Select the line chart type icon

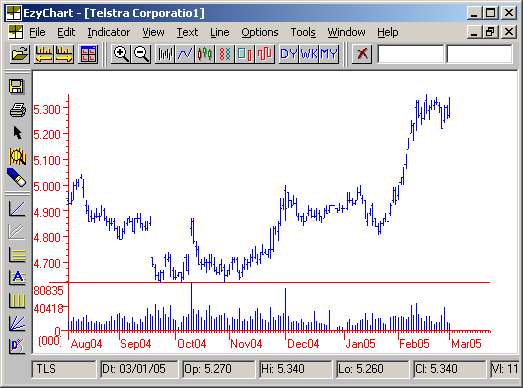(185, 54)
